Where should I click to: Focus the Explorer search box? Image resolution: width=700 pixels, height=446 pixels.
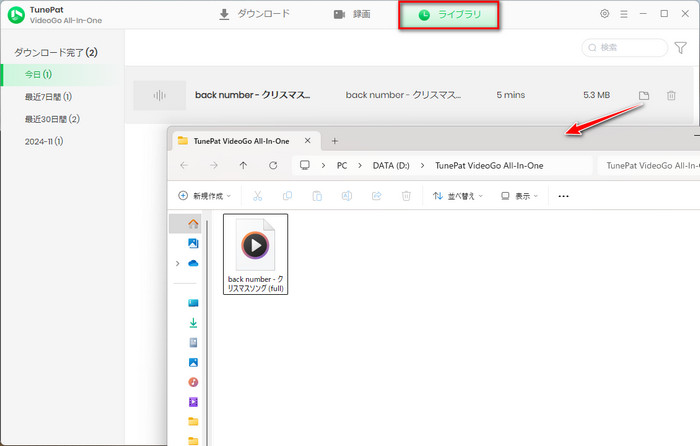649,166
